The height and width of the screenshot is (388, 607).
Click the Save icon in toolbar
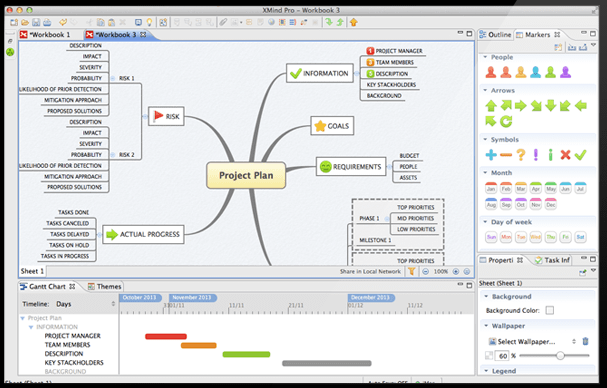coord(36,22)
